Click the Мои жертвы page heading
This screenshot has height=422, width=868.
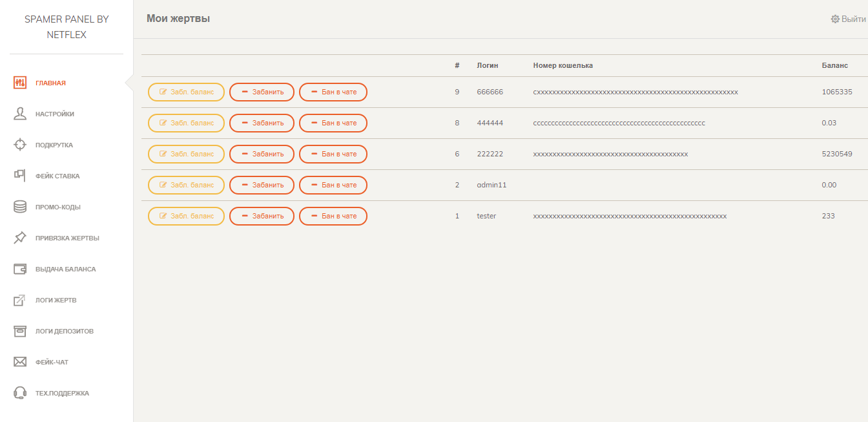tap(178, 19)
